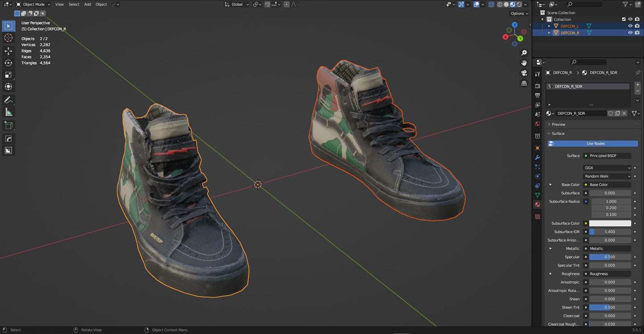Viewport: 644px width, 334px height.
Task: Open the Modifier properties tab
Action: 537,157
